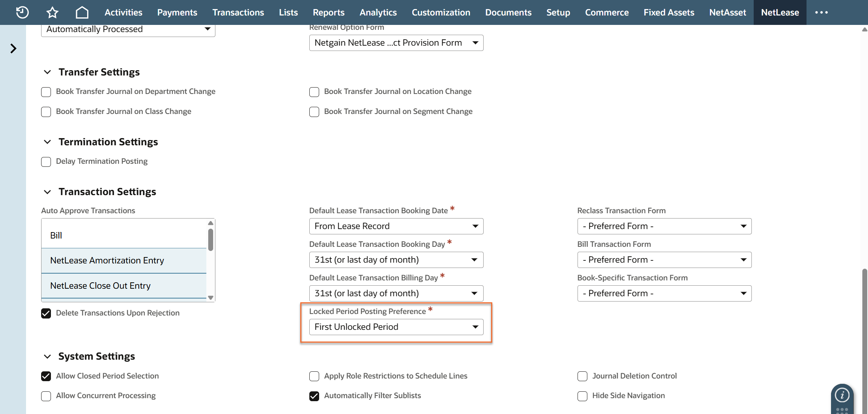Click the Shortcuts star icon
Image resolution: width=868 pixels, height=414 pixels.
(x=52, y=12)
